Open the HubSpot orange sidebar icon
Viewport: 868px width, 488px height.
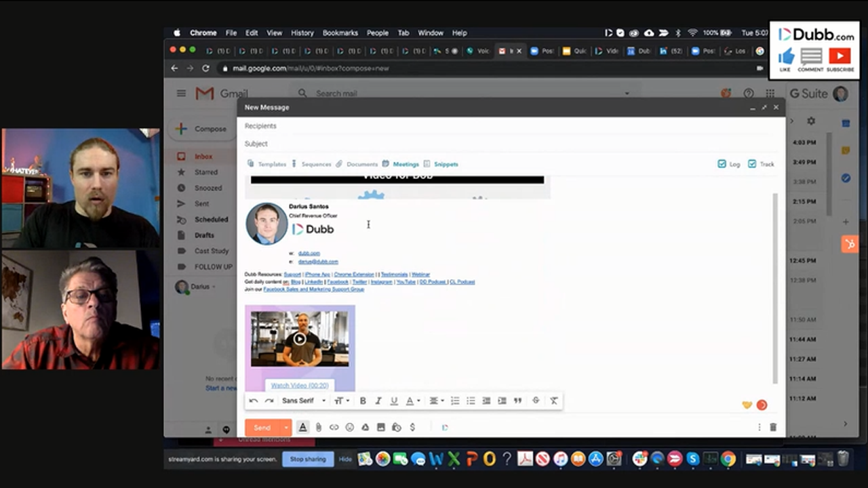pyautogui.click(x=849, y=244)
